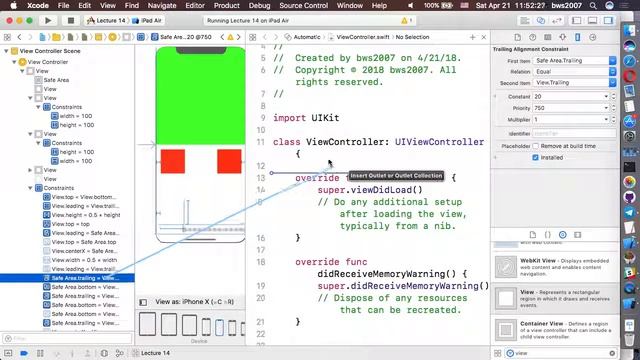Open Spotlight search in menu bar

point(593,5)
